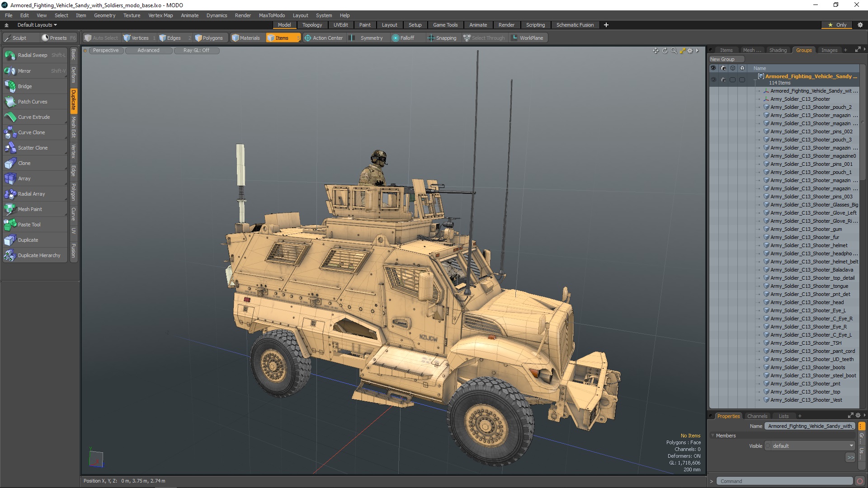The width and height of the screenshot is (868, 488).
Task: Toggle Symmetry on or off
Action: 367,38
